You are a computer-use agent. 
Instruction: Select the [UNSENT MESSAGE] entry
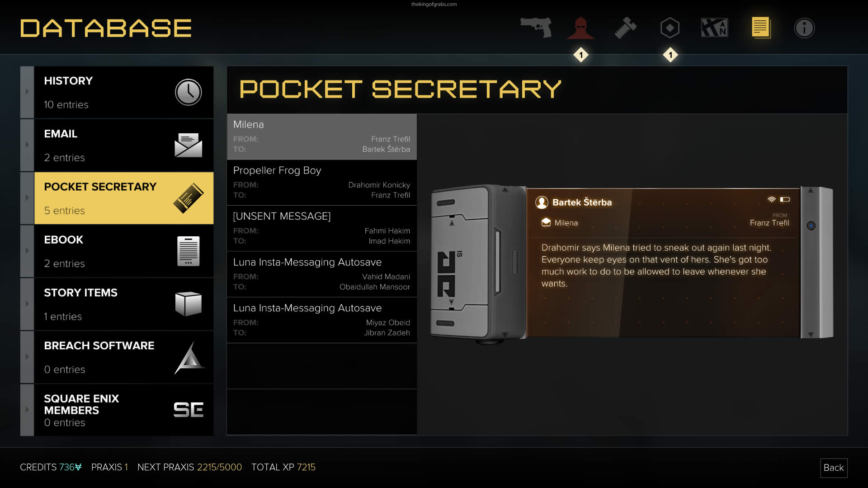click(321, 228)
